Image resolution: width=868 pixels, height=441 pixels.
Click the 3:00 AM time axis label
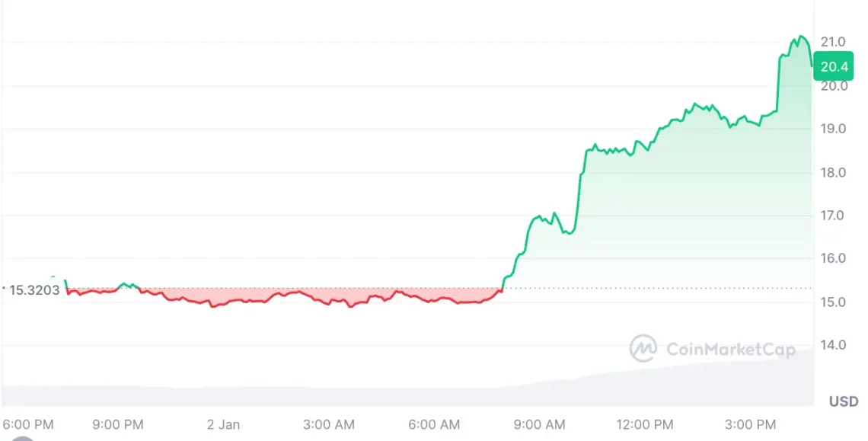tap(327, 423)
